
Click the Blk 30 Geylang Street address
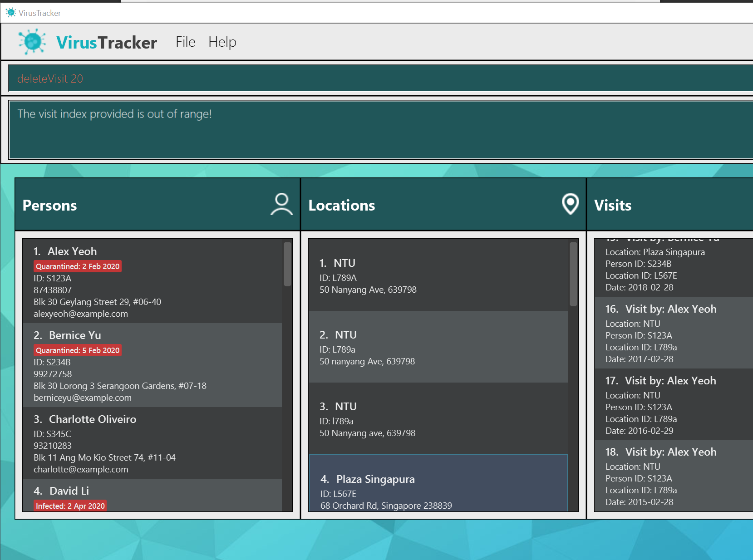click(x=97, y=302)
